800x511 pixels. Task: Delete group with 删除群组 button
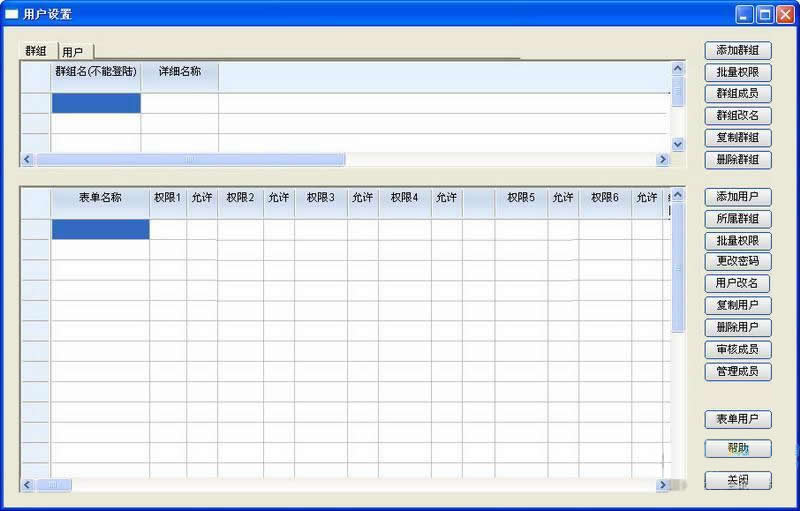tap(738, 160)
